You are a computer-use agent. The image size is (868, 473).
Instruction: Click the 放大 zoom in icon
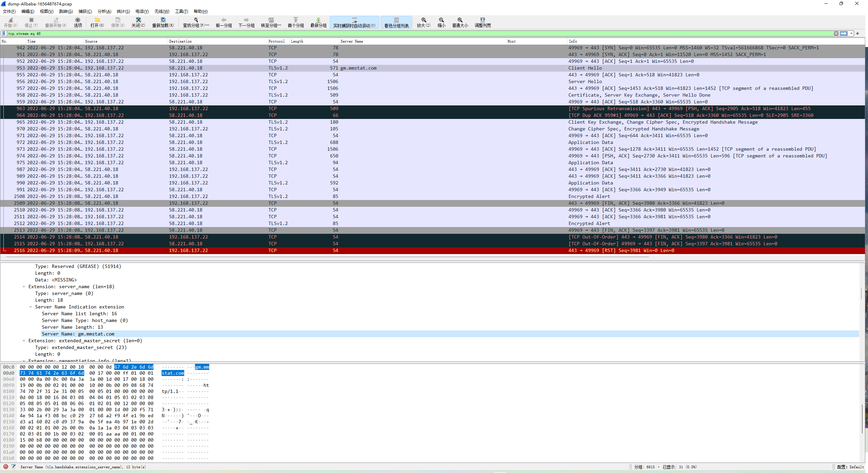424,20
